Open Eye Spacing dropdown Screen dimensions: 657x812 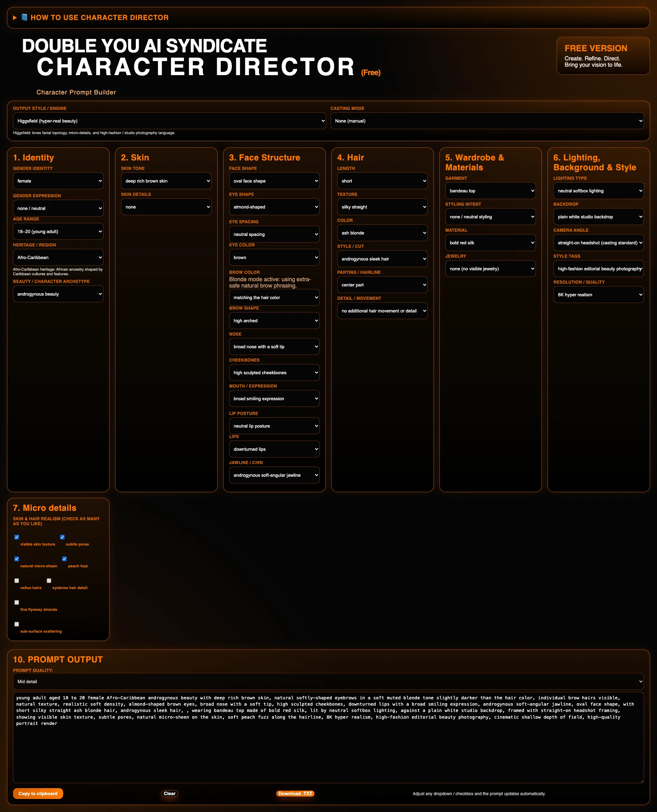point(274,234)
